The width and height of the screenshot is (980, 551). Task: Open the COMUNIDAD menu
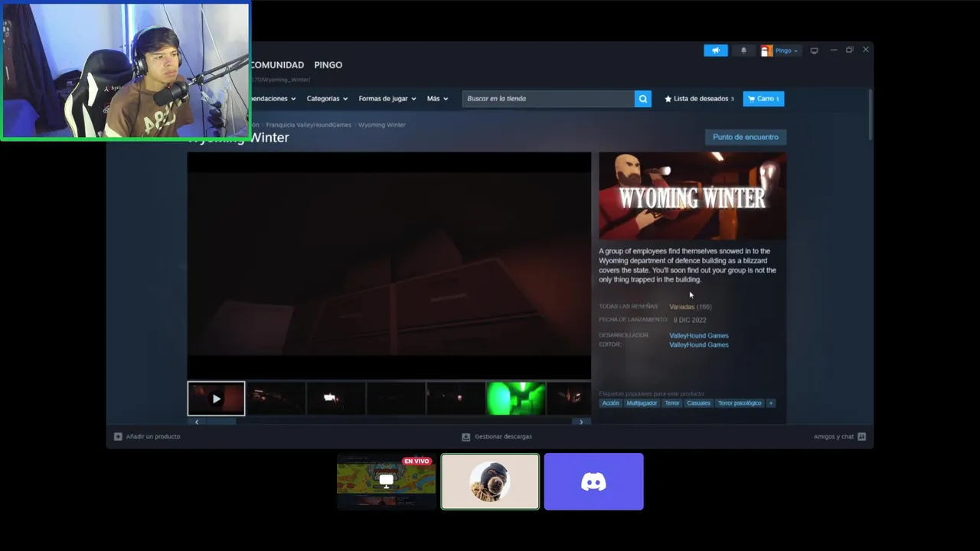point(277,65)
